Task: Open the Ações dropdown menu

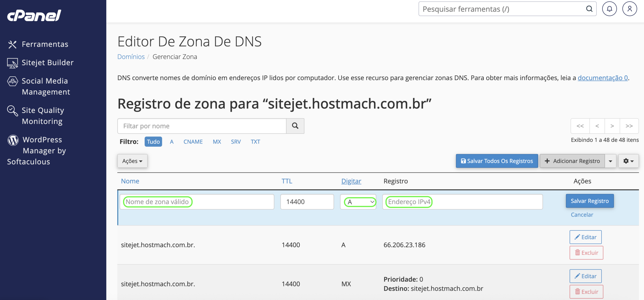Action: point(132,161)
